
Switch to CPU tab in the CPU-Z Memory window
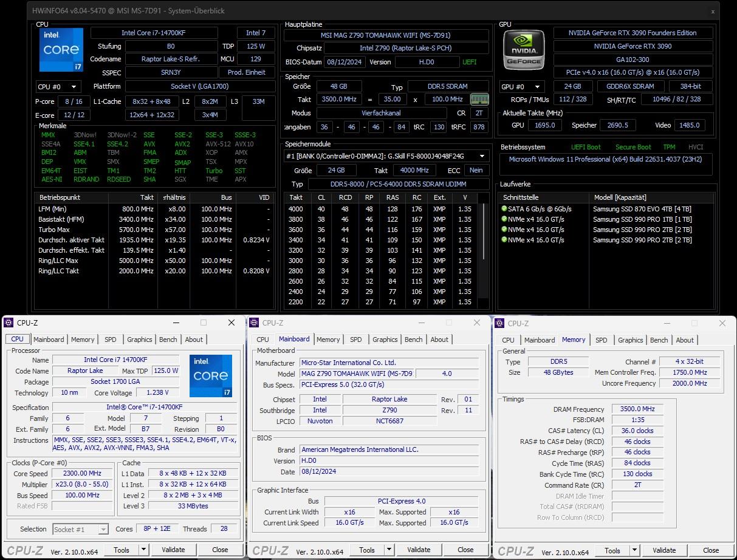coord(509,340)
